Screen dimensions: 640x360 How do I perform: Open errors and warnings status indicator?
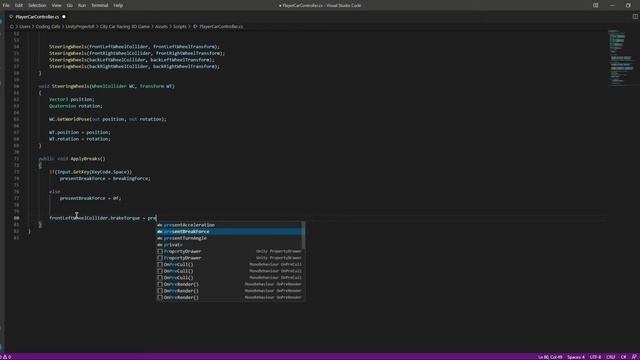(x=6, y=357)
